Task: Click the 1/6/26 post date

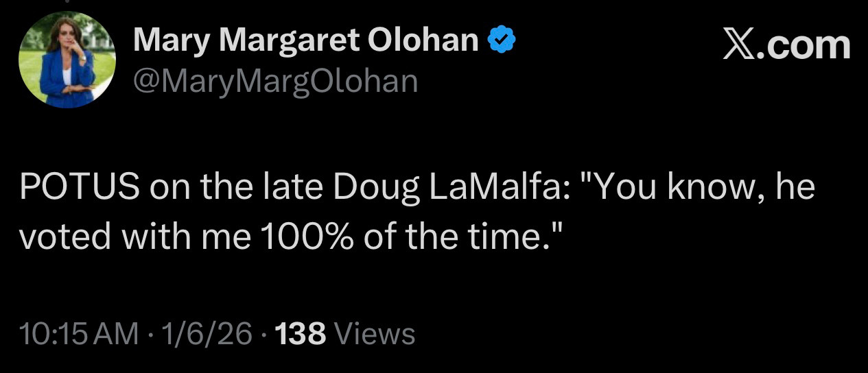Action: (206, 335)
